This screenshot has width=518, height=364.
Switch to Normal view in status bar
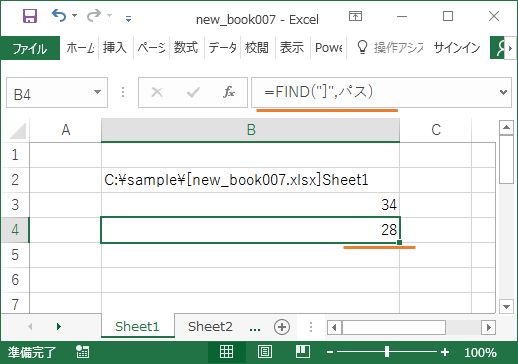226,352
